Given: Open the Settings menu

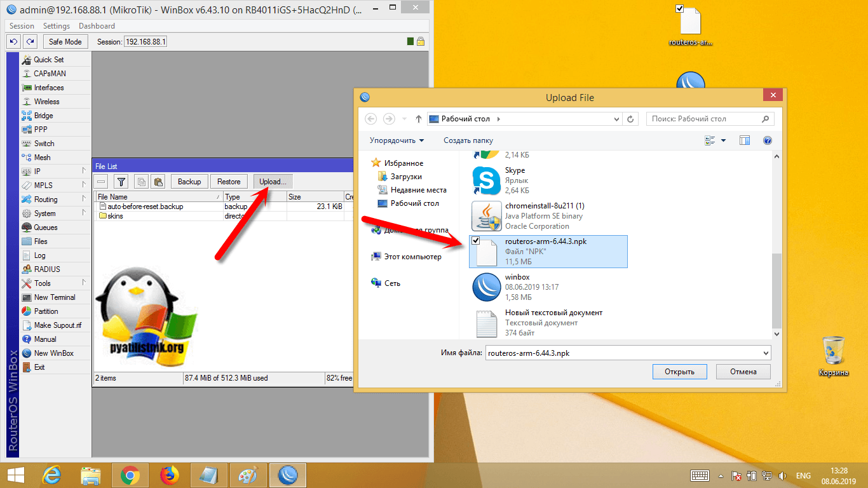Looking at the screenshot, I should click(57, 26).
